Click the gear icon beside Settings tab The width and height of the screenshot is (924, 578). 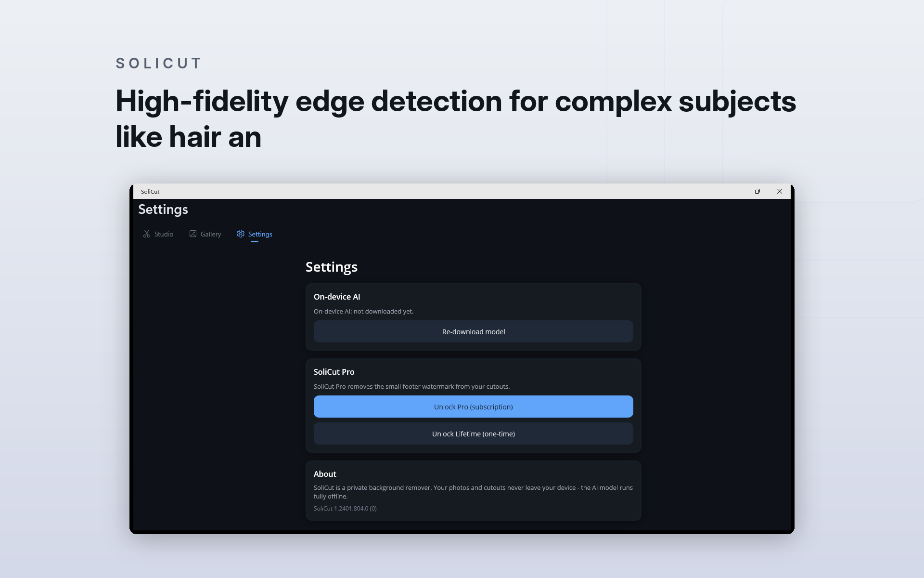click(x=241, y=234)
